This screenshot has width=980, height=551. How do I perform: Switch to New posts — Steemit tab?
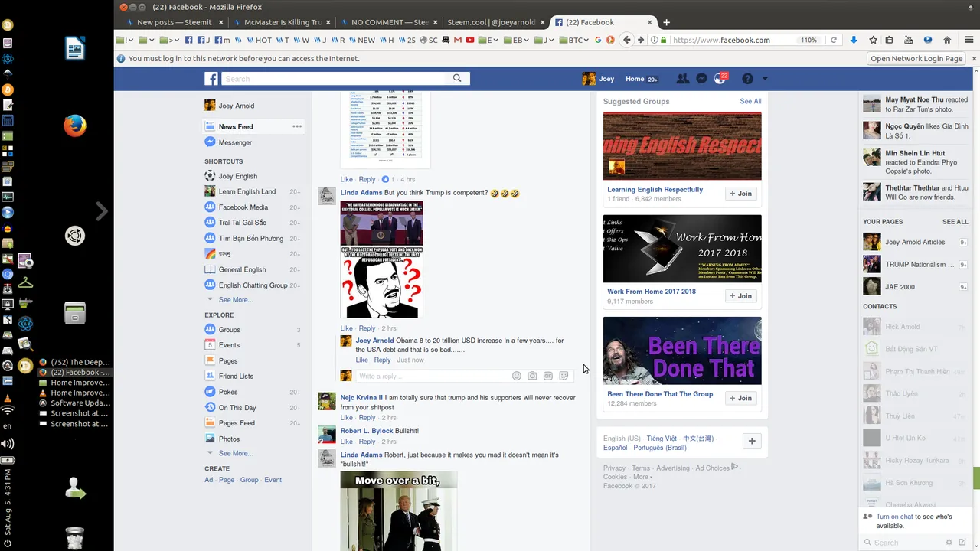pos(174,22)
